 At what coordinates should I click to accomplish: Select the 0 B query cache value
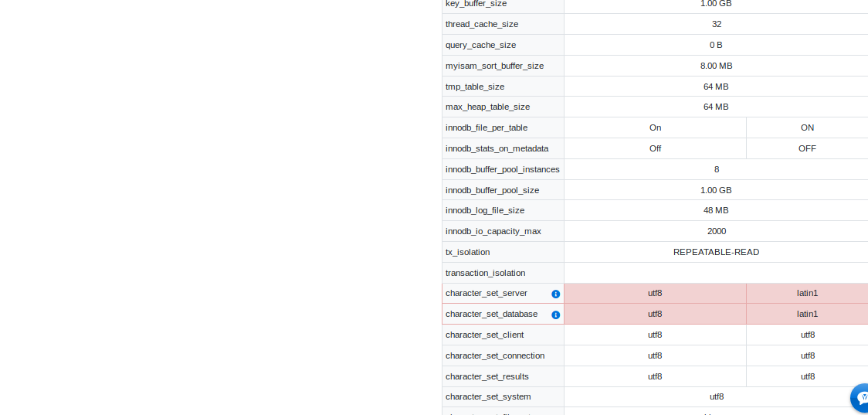pos(716,45)
